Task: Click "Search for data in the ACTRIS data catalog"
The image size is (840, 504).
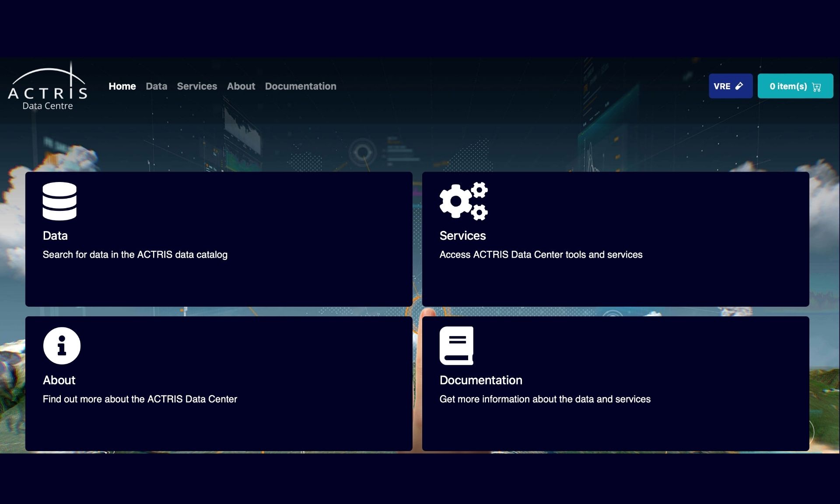Action: click(x=135, y=255)
